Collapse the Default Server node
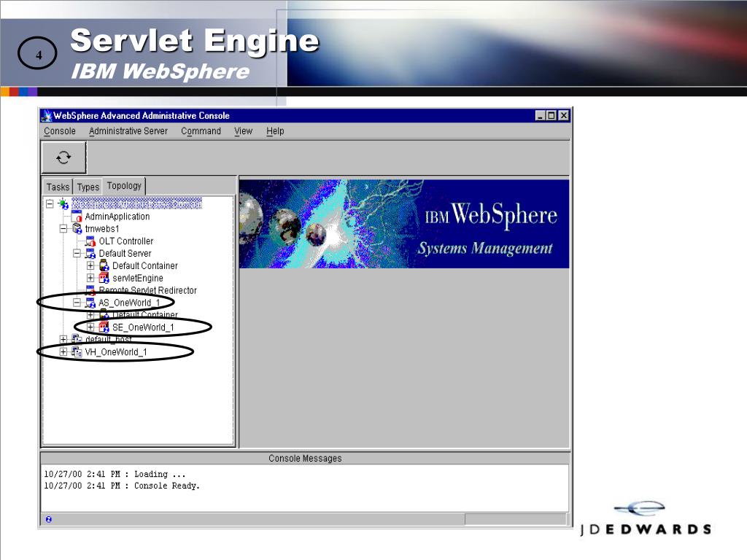Screen dimensions: 747x560 pos(77,253)
